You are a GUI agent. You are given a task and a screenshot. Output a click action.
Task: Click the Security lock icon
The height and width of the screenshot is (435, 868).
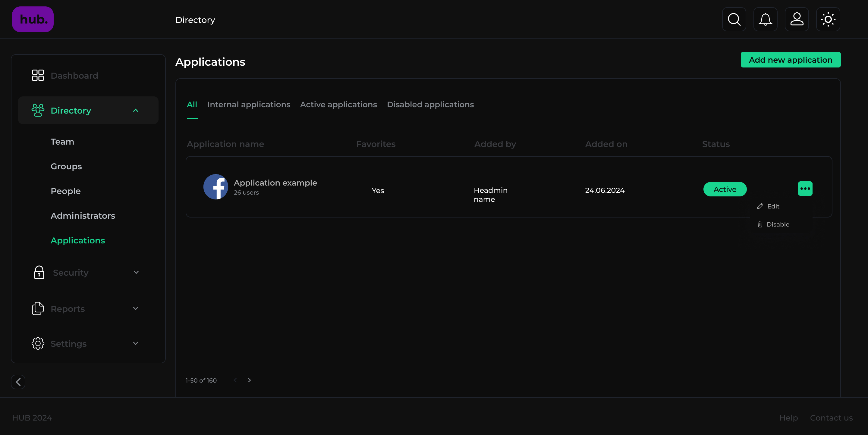pos(39,272)
